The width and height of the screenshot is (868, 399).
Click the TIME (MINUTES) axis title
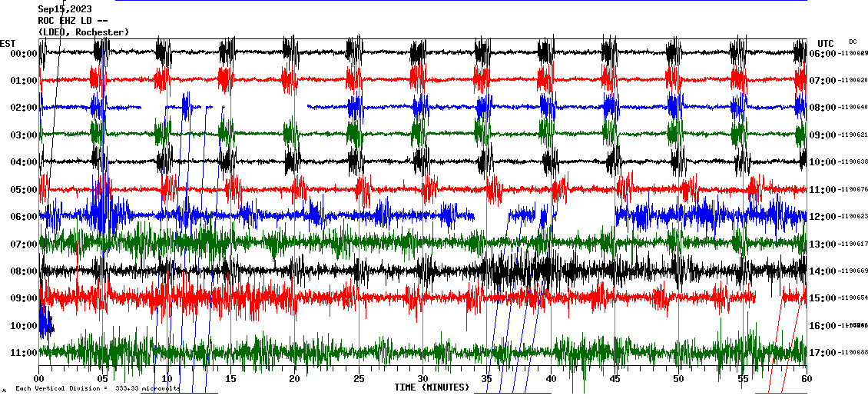click(x=432, y=387)
